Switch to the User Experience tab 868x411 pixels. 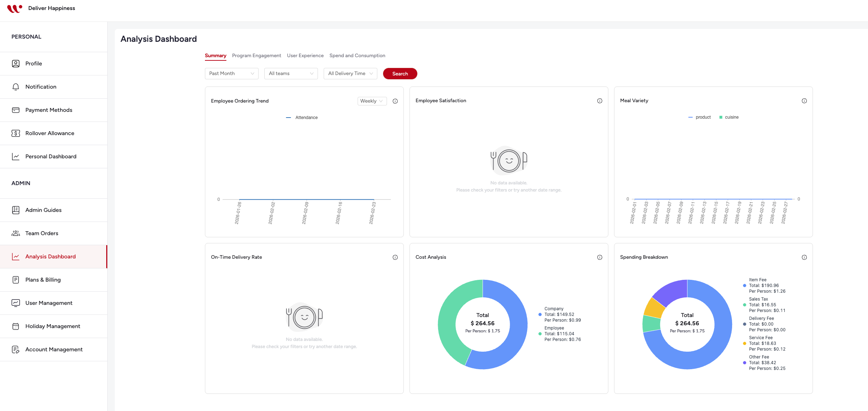[x=305, y=55]
